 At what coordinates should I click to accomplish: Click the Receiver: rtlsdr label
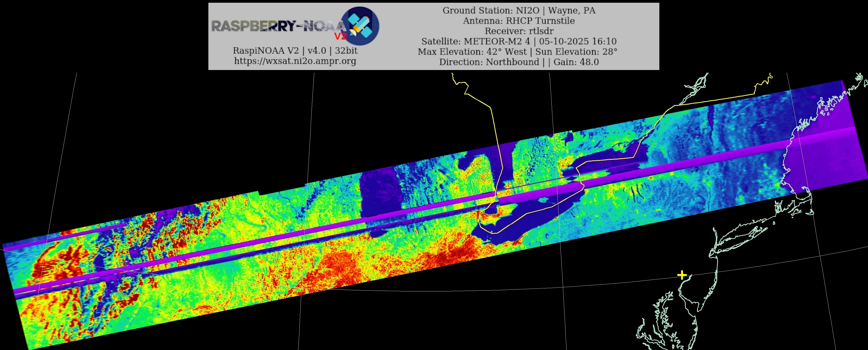519,31
